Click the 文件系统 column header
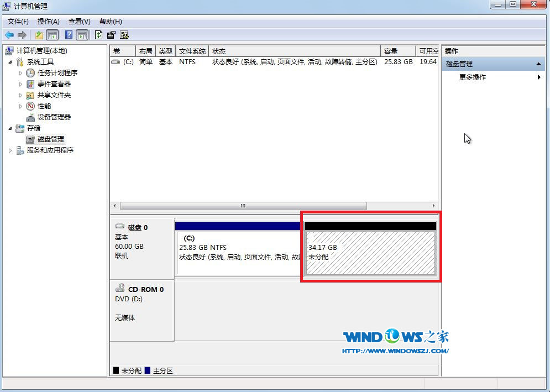 click(192, 51)
